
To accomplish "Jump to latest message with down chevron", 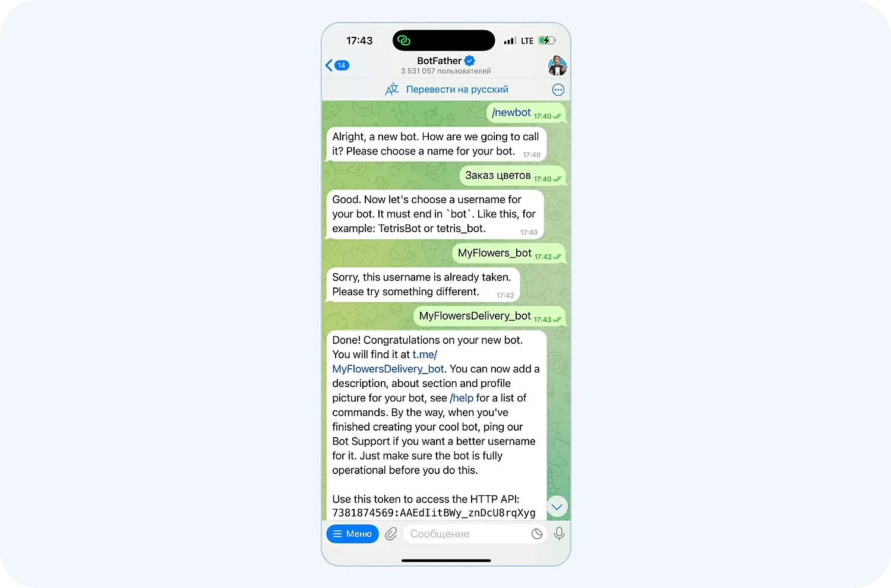I will pos(557,507).
